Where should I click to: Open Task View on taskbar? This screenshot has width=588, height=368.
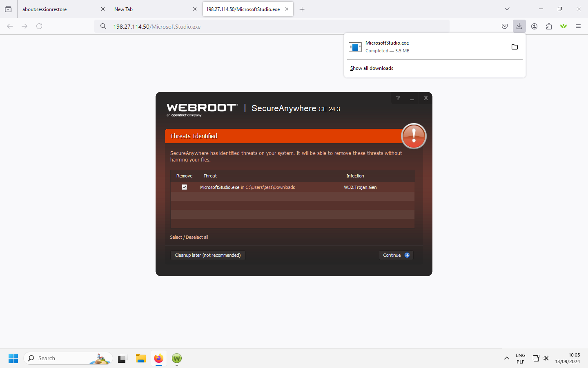122,359
